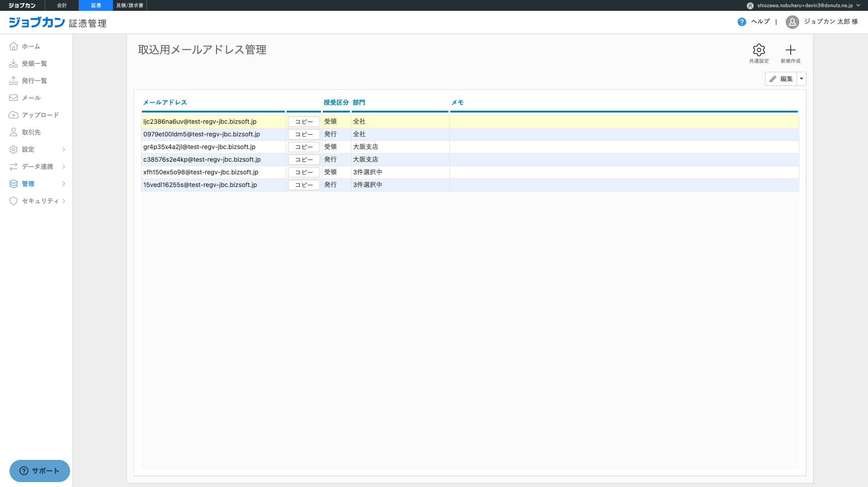Select row gr4p35x4a2jl@test-regv-jbc.bizsoft.jp
The image size is (868, 487).
(470, 147)
